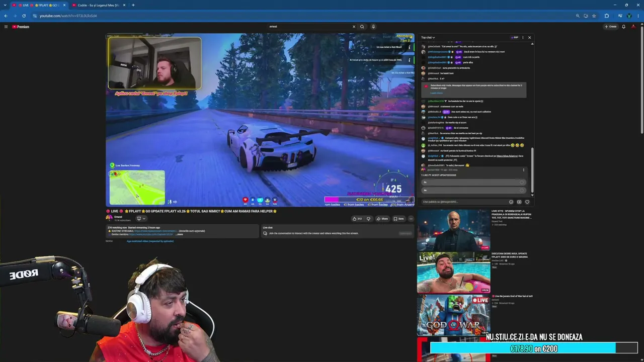This screenshot has width=644, height=362.
Task: Open "DISCUTAM DESPRE NOUL UPDATE" video title
Action: pos(510,255)
